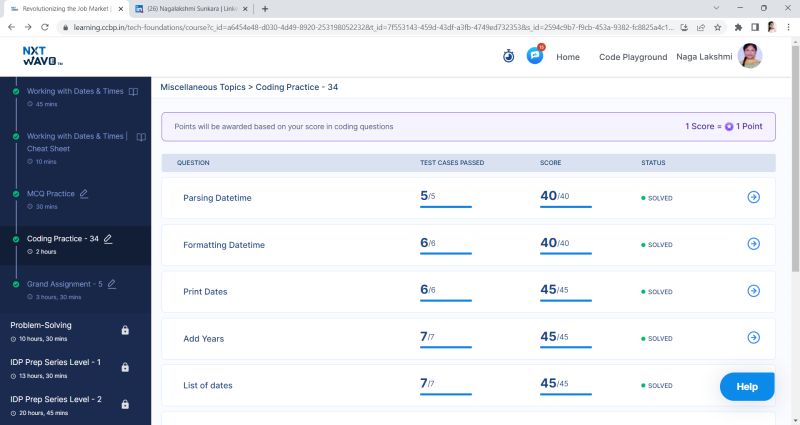Bookmark this page with the star icon
The width and height of the screenshot is (800, 425).
pyautogui.click(x=717, y=27)
